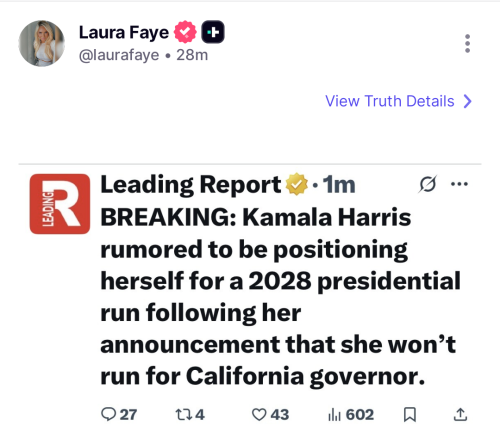Toggle the repost icon showing 4
This screenshot has height=444, width=500.
(183, 415)
